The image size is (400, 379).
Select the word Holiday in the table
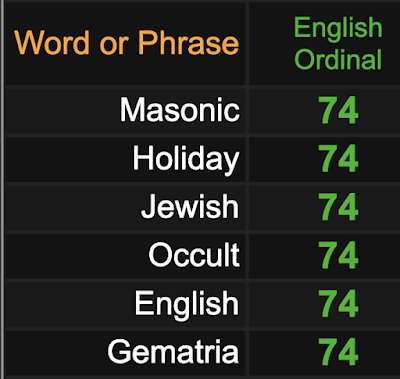click(186, 158)
